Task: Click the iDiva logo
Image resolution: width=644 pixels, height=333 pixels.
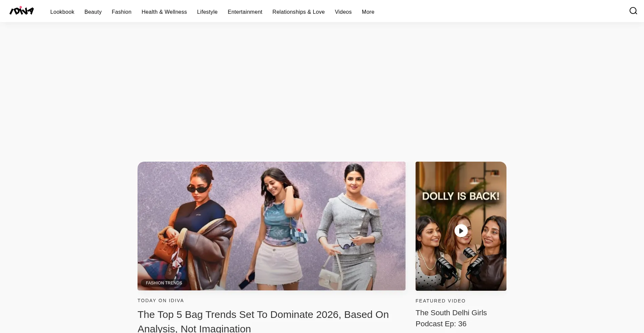Action: (x=21, y=11)
